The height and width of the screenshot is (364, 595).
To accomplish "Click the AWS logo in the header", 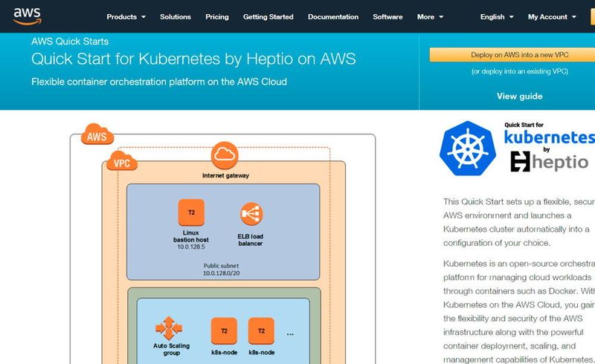I will (x=27, y=16).
